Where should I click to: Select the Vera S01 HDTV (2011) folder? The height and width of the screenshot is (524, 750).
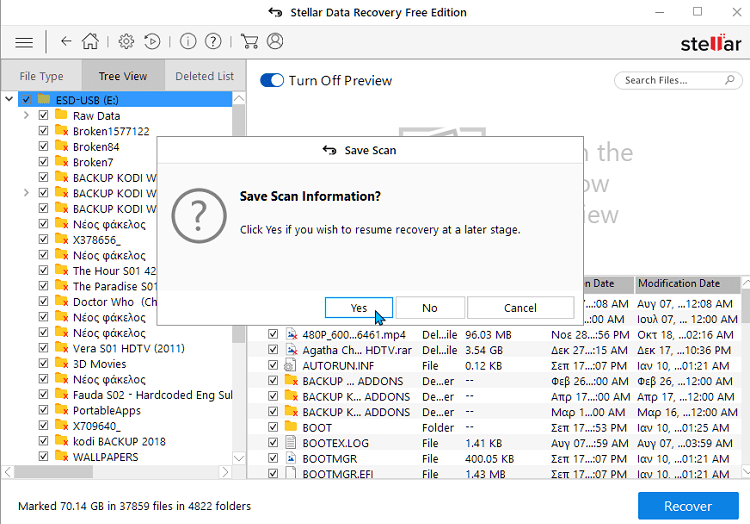tap(129, 348)
